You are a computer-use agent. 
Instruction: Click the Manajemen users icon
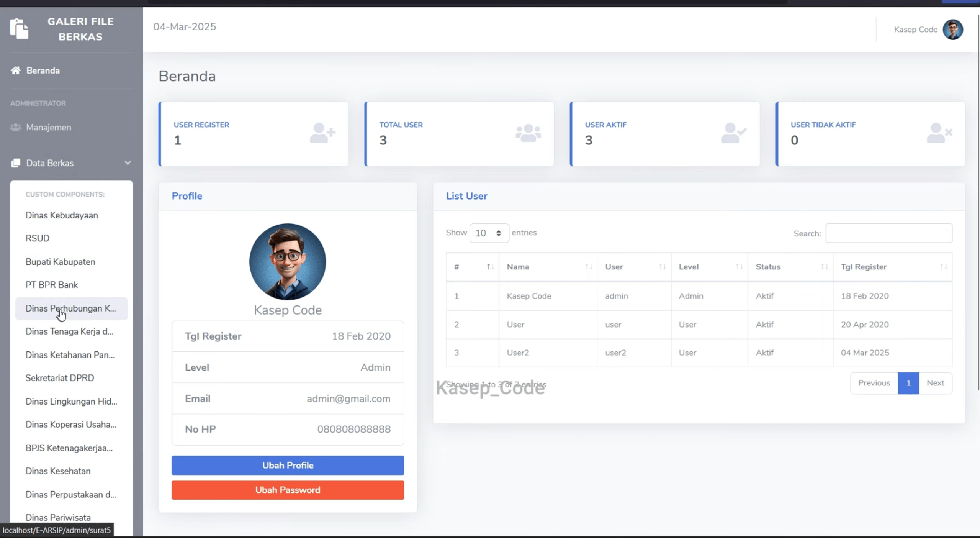point(15,127)
